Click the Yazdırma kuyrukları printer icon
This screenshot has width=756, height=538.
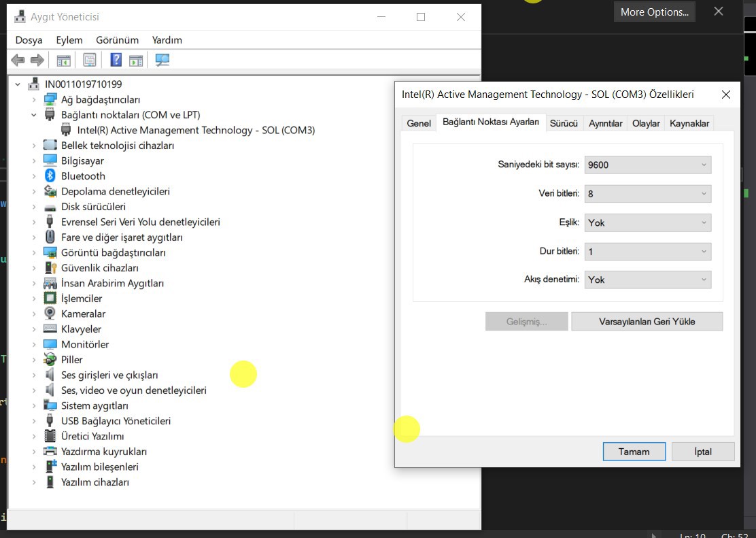tap(50, 451)
